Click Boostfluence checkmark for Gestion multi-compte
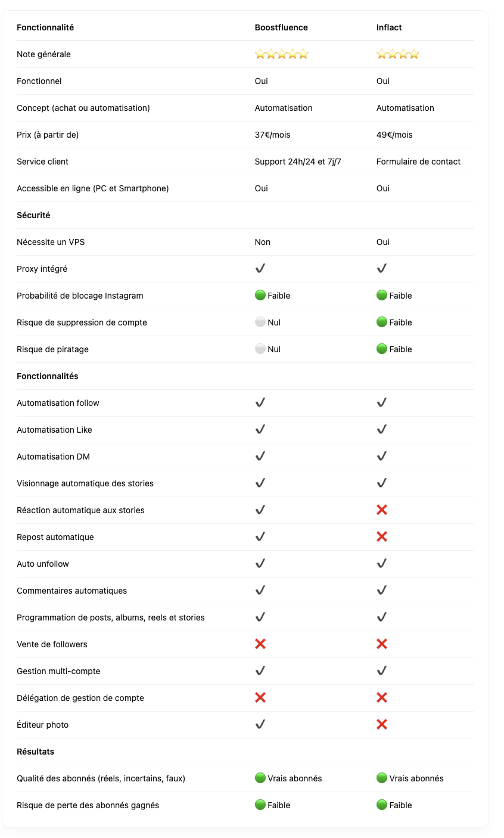The height and width of the screenshot is (838, 504). click(x=260, y=671)
